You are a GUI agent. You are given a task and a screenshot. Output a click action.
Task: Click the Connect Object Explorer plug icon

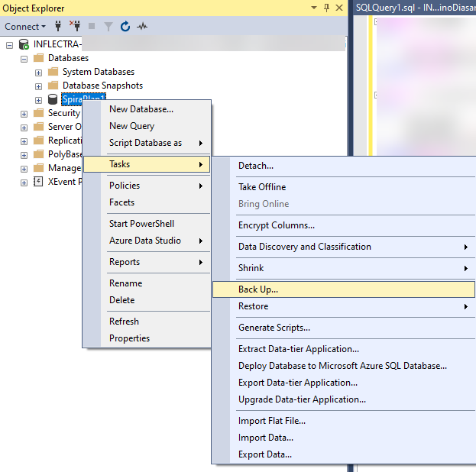pos(58,27)
